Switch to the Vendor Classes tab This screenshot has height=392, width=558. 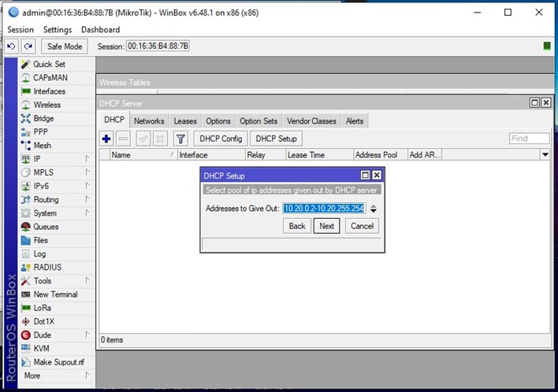[311, 121]
